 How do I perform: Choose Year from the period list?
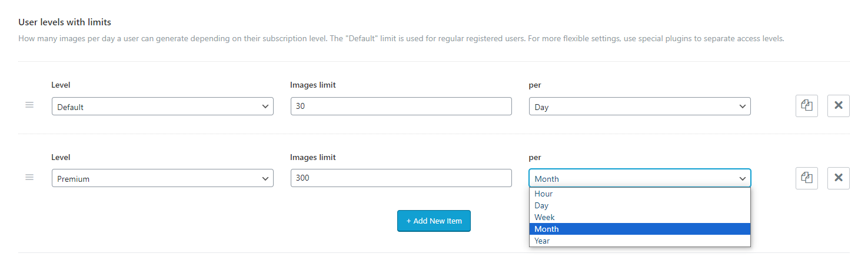[542, 241]
